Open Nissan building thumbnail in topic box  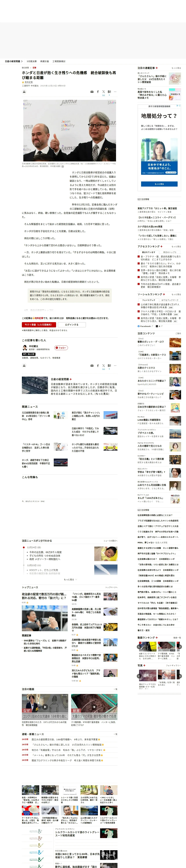(35, 385)
